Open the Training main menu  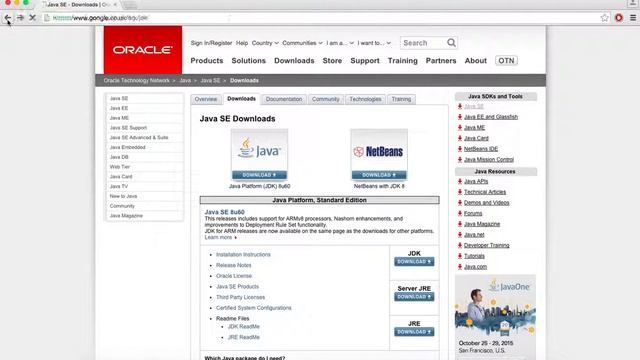pos(402,60)
